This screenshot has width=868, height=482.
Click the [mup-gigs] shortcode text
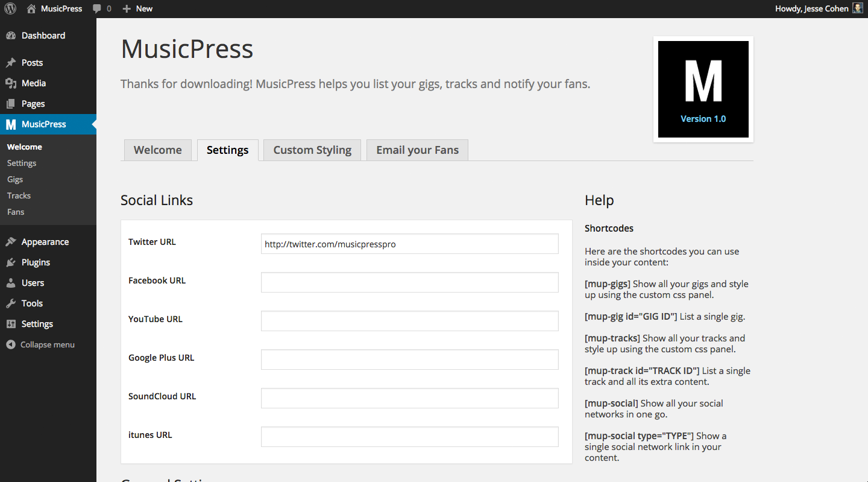point(608,284)
